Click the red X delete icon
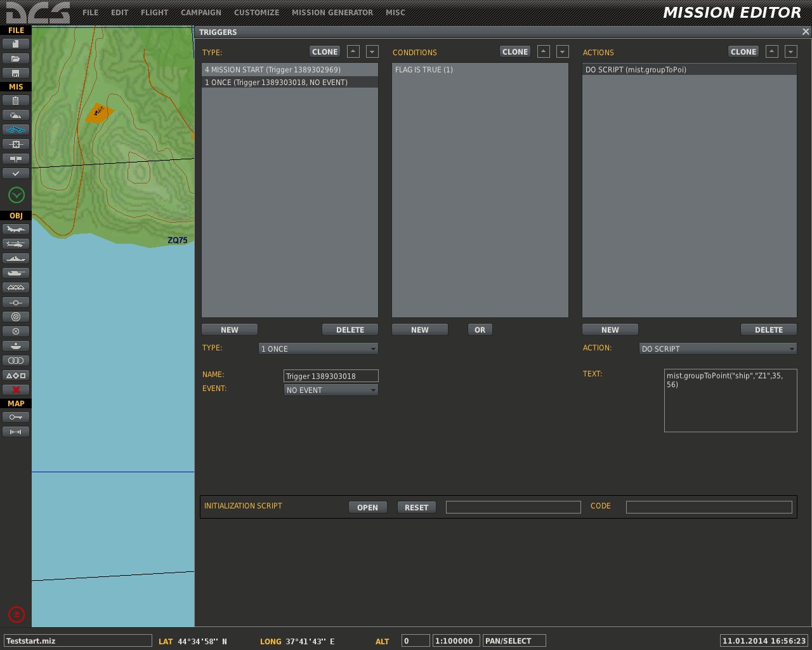The height and width of the screenshot is (650, 812). coord(16,390)
